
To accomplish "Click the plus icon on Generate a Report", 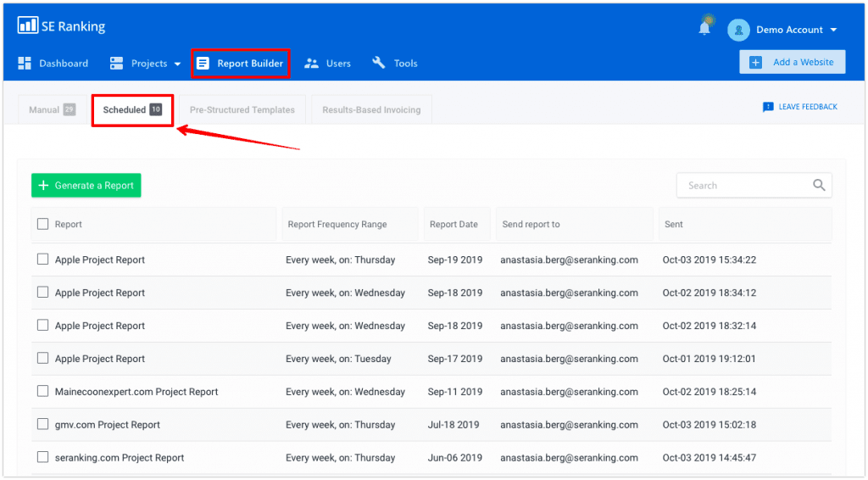I will click(43, 186).
